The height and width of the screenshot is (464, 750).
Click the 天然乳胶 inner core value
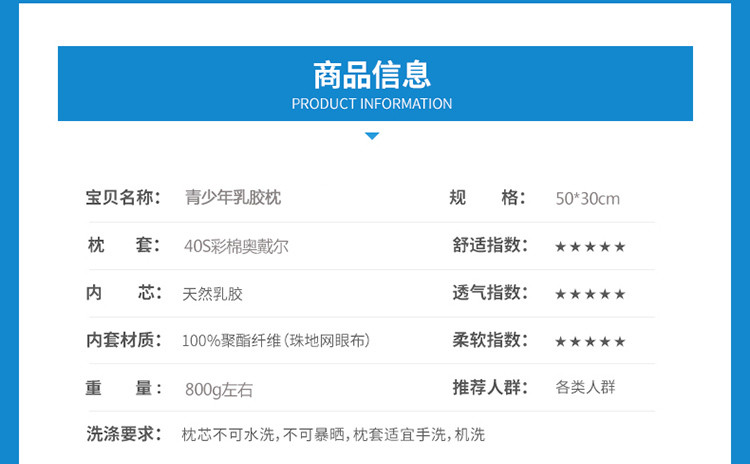coord(213,294)
